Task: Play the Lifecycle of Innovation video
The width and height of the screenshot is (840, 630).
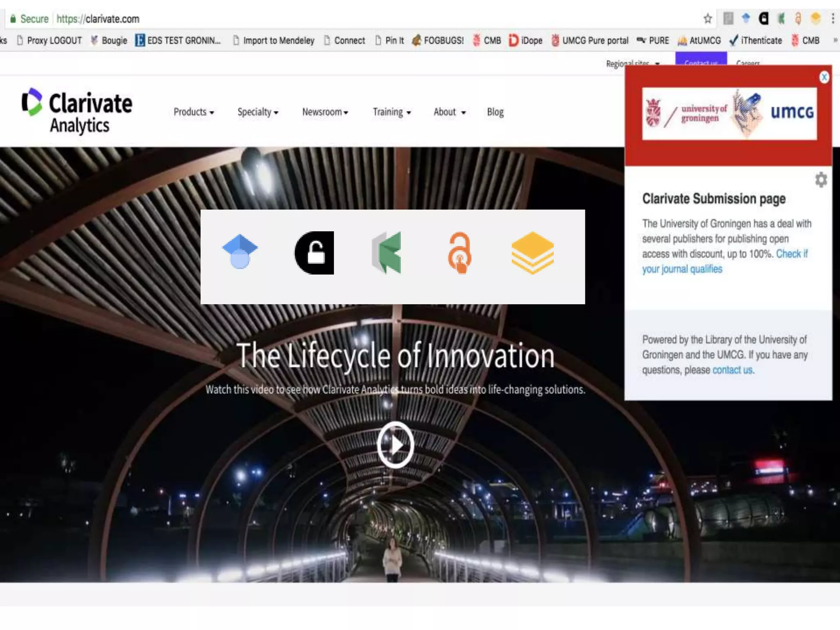Action: tap(395, 445)
